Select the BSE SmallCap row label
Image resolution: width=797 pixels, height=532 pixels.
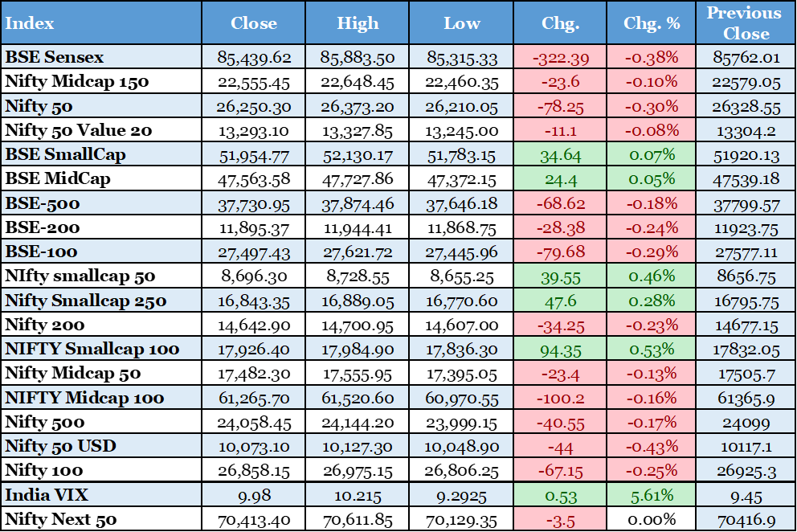pyautogui.click(x=65, y=154)
